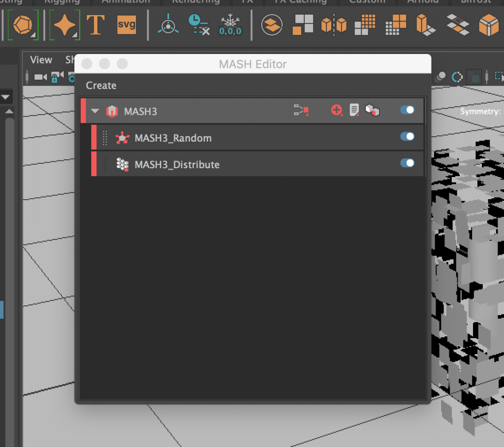Add a new node to MASH3
The width and height of the screenshot is (504, 447).
336,111
